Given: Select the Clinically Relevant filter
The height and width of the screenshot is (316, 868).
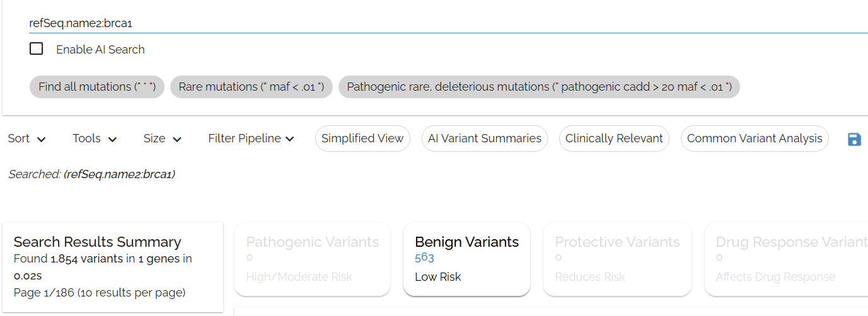Looking at the screenshot, I should coord(614,138).
